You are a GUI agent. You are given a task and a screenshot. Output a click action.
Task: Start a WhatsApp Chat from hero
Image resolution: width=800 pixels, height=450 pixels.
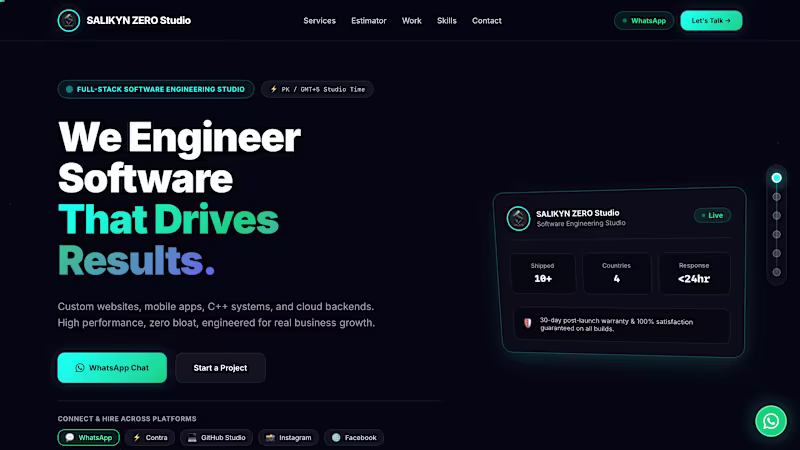pos(112,367)
